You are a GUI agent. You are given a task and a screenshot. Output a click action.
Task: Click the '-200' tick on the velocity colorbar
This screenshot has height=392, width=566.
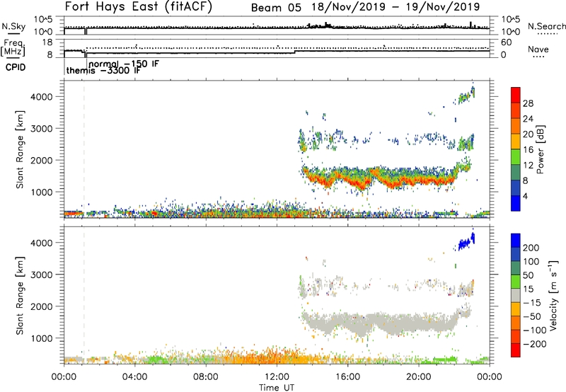tap(534, 344)
